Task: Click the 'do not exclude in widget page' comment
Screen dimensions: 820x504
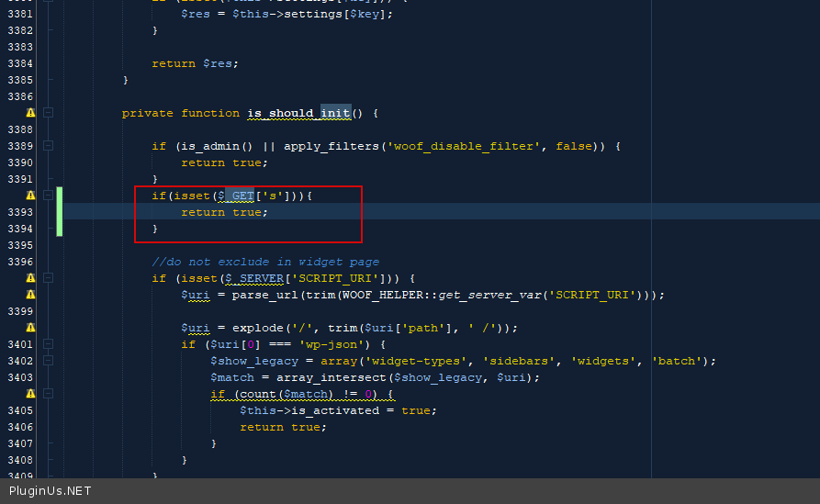Action: pos(265,262)
